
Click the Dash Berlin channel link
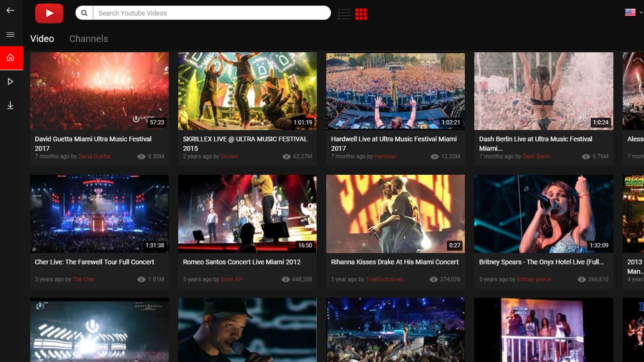tap(537, 156)
